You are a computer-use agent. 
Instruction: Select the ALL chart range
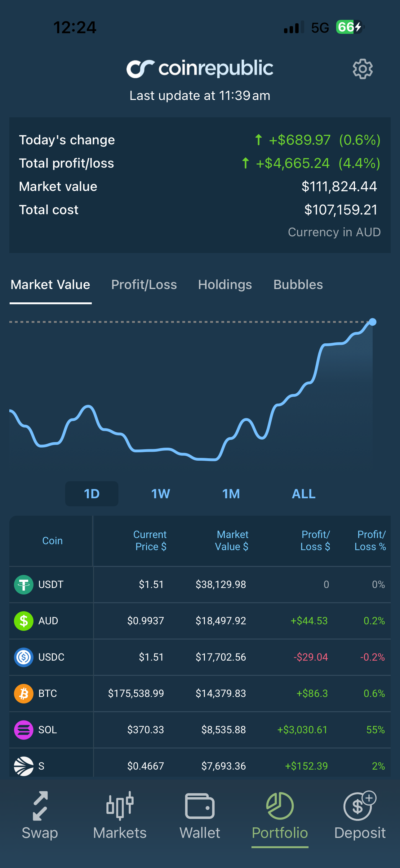[304, 494]
